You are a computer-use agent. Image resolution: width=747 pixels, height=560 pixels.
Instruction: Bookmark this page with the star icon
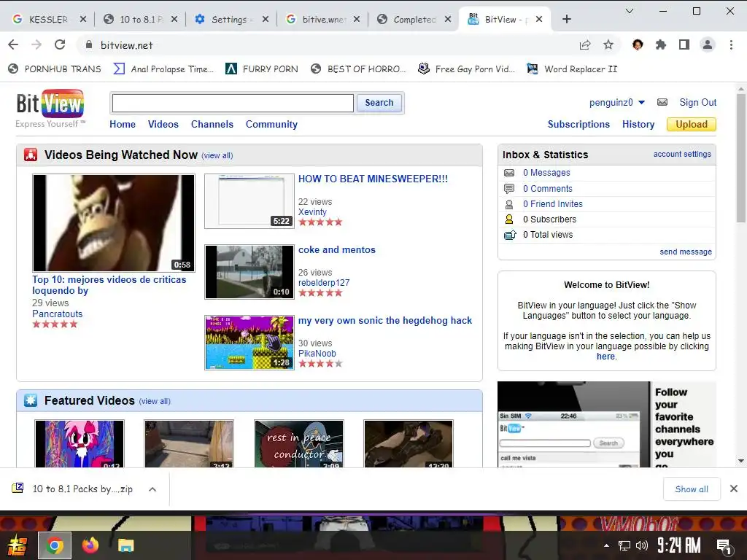click(x=608, y=44)
